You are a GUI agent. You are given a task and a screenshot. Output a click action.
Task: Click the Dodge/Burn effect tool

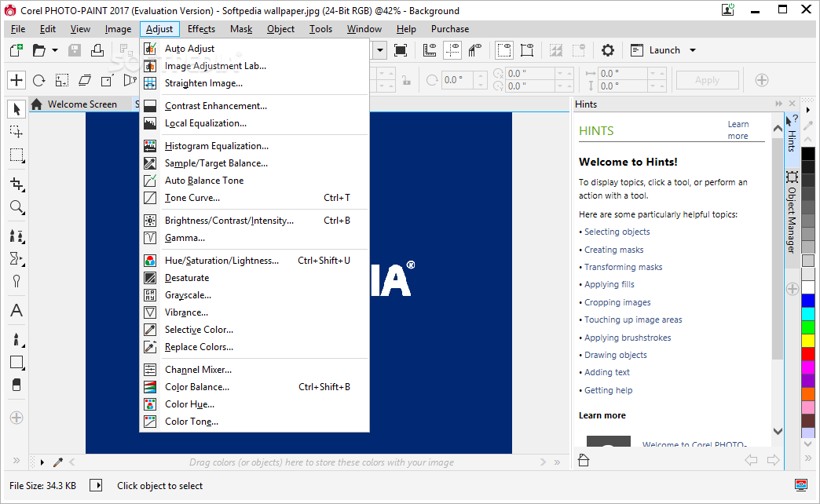coord(16,281)
